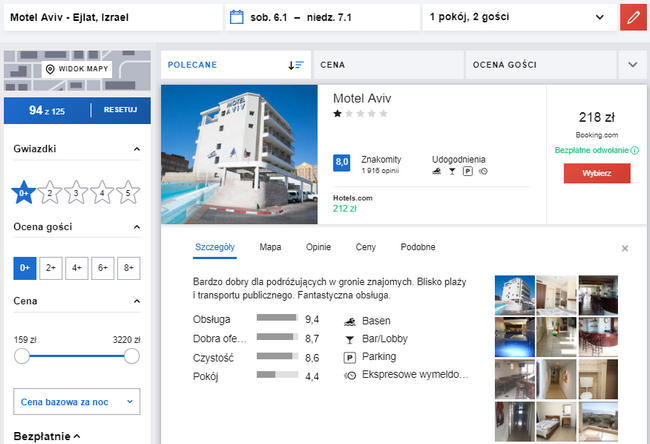Click the red pencil edit search icon

click(x=633, y=17)
